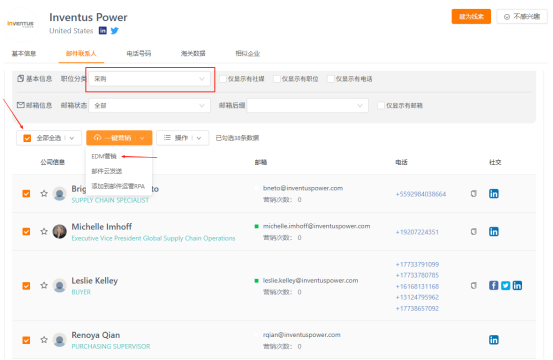Click phone number +19207224351
The height and width of the screenshot is (360, 553).
(417, 232)
